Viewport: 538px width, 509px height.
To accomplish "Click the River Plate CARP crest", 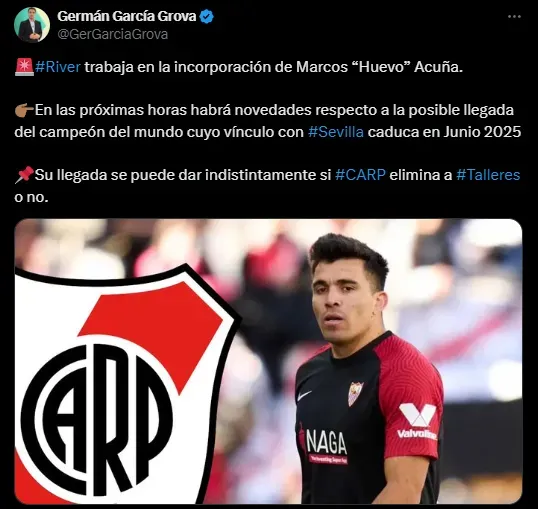I will tap(126, 384).
